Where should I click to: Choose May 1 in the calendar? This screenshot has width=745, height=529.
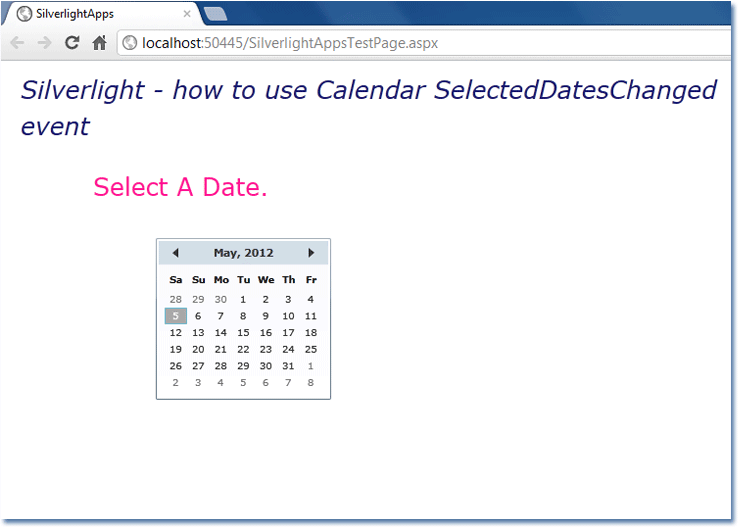(243, 299)
